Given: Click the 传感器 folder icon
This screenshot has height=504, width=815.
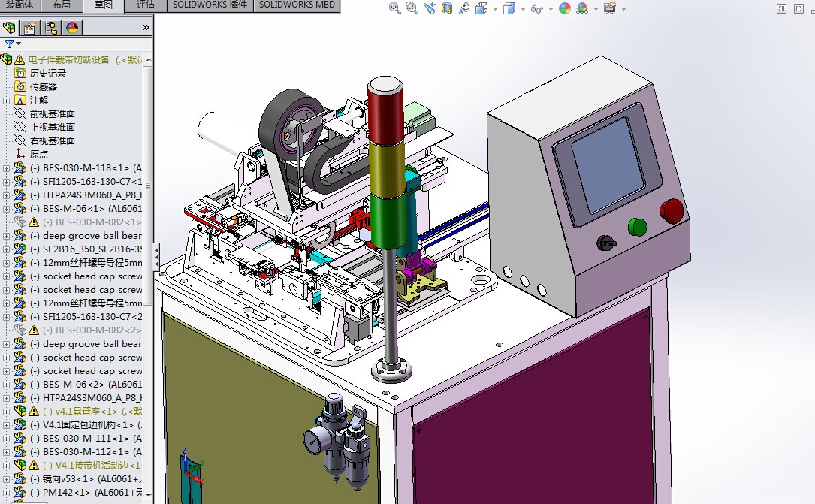Looking at the screenshot, I should 20,86.
